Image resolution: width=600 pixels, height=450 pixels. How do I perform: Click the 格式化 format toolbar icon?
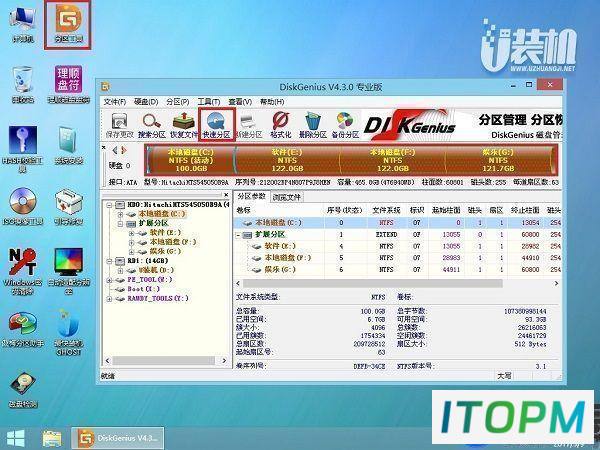click(280, 125)
